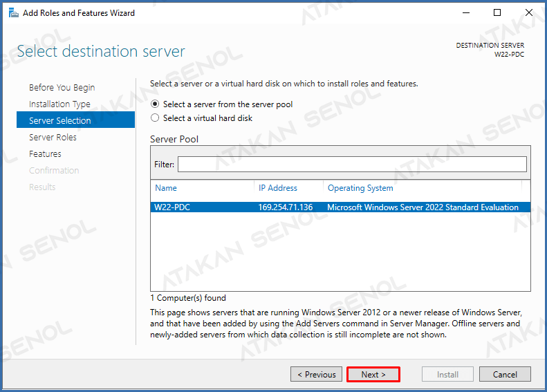Go to the Features step
The height and width of the screenshot is (392, 547).
coord(45,153)
